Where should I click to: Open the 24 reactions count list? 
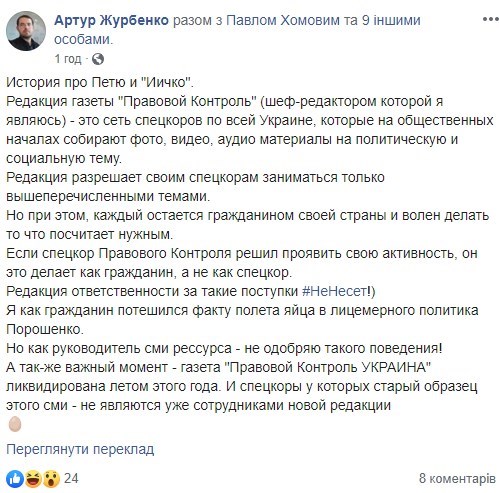(x=71, y=479)
